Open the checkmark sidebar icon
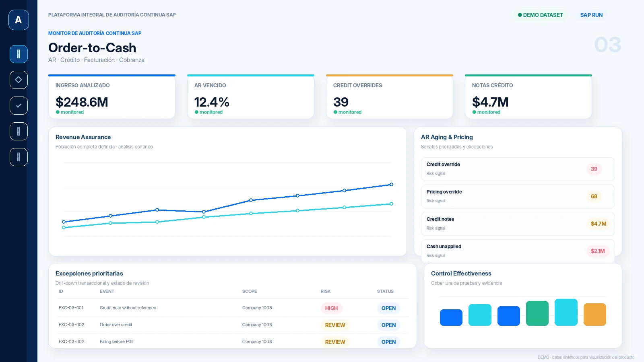The image size is (644, 362). [19, 105]
